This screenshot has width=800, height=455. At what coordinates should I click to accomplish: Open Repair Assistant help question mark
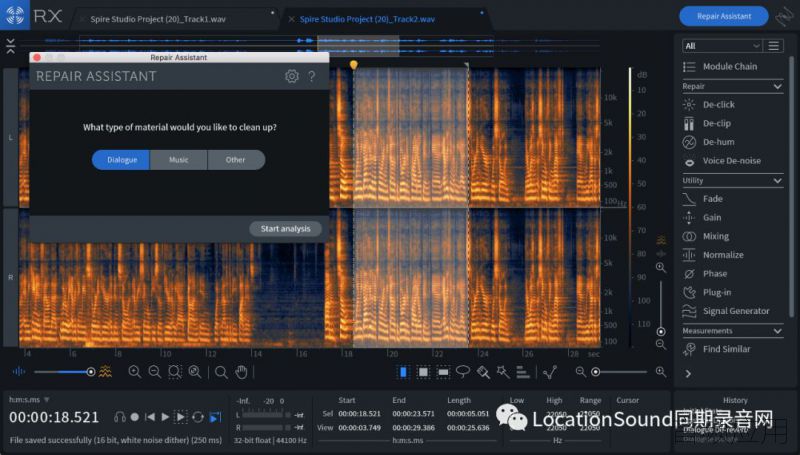(x=312, y=77)
